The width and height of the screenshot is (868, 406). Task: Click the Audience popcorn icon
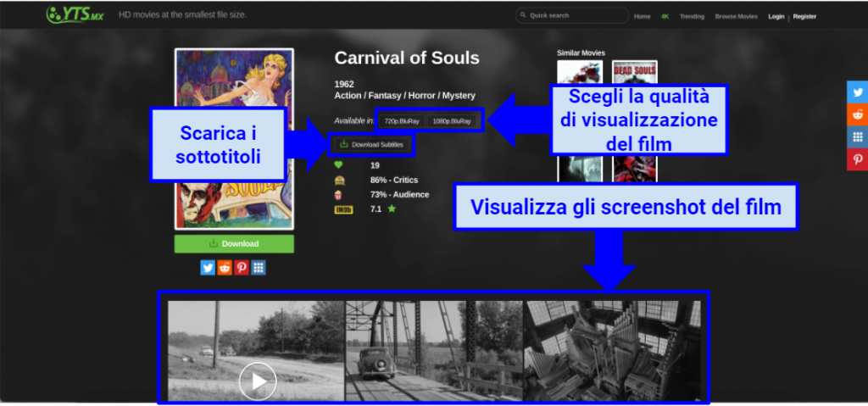(x=338, y=195)
